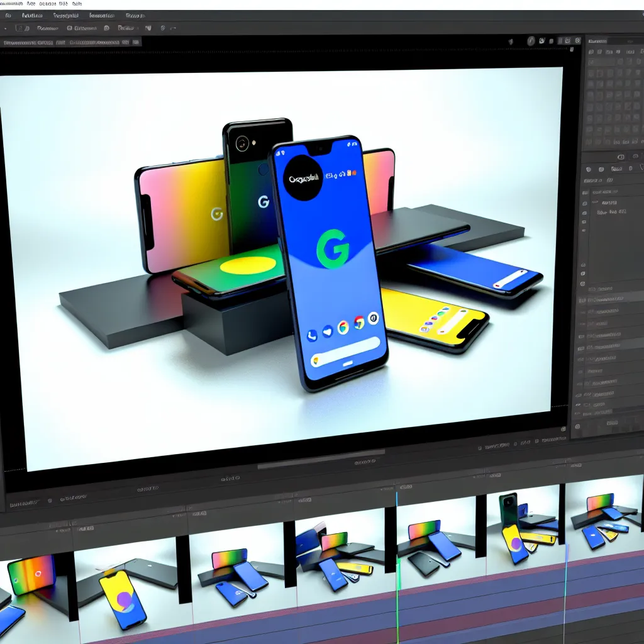Open the last text menu in the dark menu row

pyautogui.click(x=135, y=16)
